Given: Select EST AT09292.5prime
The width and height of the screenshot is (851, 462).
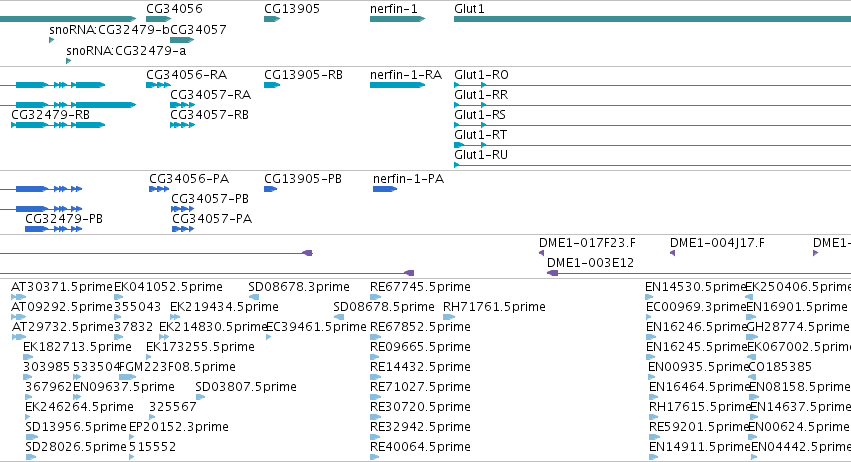Looking at the screenshot, I should [62, 307].
